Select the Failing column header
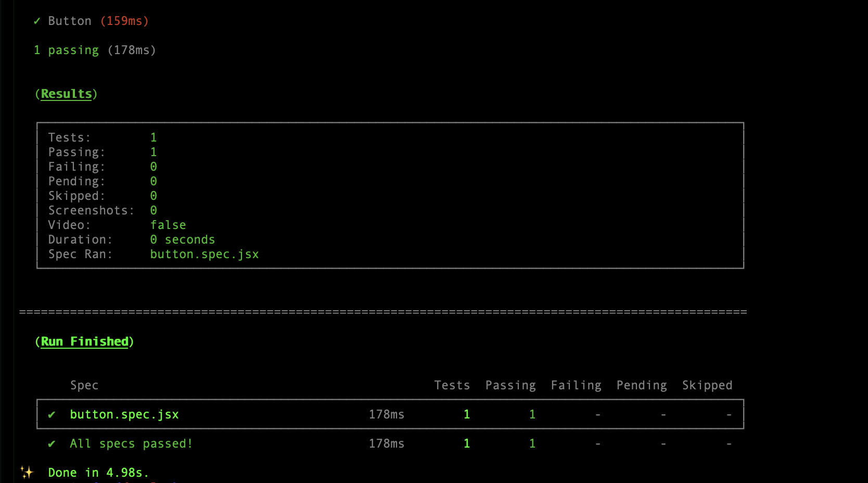Image resolution: width=868 pixels, height=483 pixels. point(576,385)
